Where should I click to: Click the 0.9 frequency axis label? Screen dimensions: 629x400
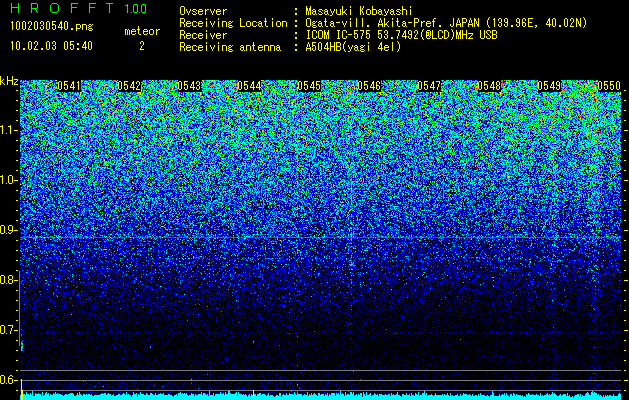click(9, 230)
